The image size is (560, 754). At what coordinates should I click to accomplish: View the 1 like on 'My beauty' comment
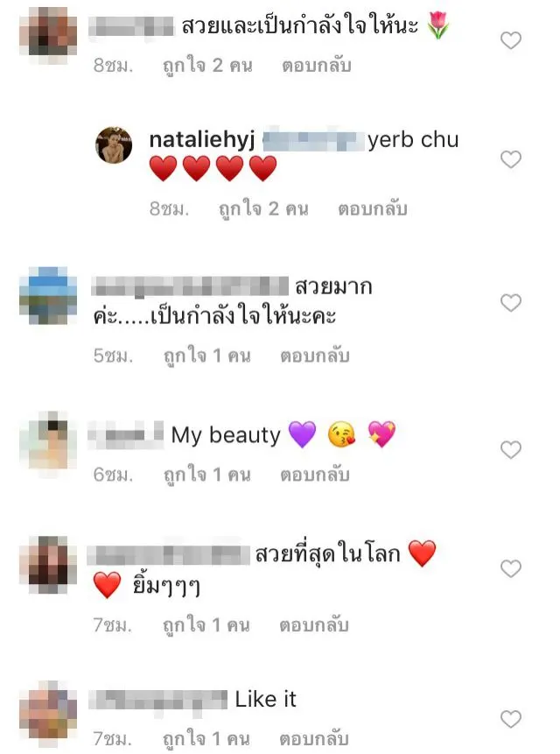(207, 476)
